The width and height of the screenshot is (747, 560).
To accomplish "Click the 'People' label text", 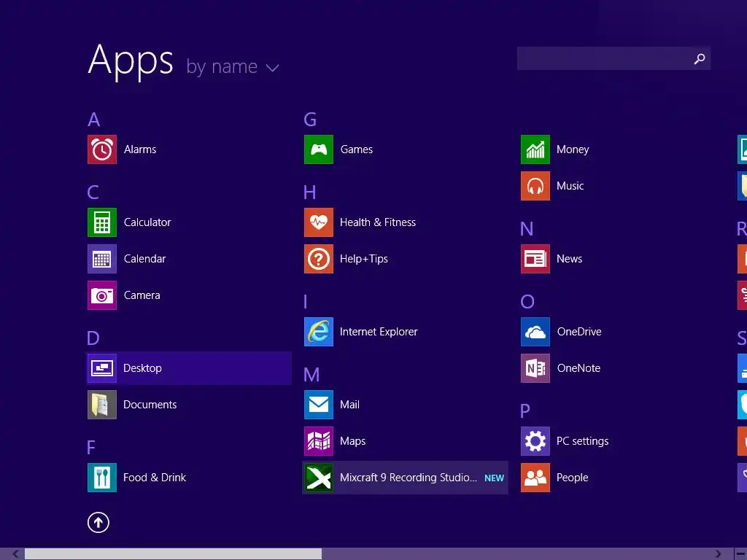I will [x=572, y=478].
